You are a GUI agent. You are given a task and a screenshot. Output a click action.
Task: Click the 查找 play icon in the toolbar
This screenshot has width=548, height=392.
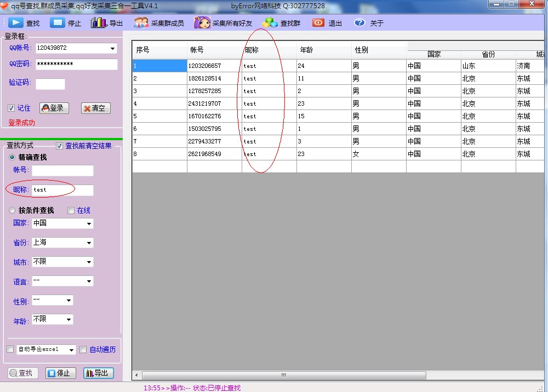[15, 22]
